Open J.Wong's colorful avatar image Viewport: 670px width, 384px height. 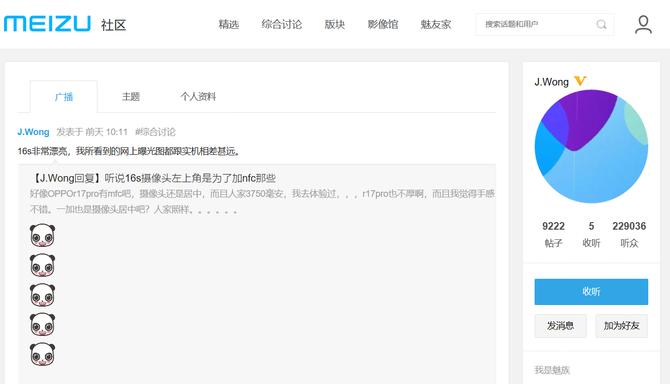pyautogui.click(x=591, y=146)
